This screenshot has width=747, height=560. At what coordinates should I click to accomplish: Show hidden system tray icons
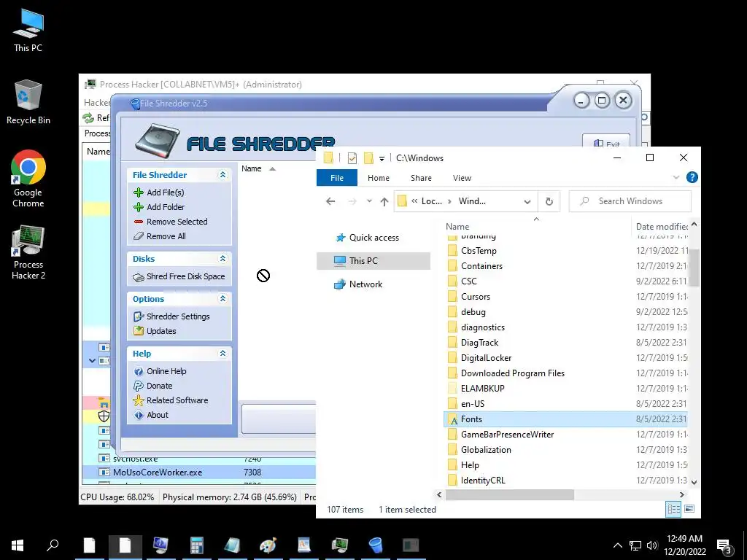click(617, 545)
